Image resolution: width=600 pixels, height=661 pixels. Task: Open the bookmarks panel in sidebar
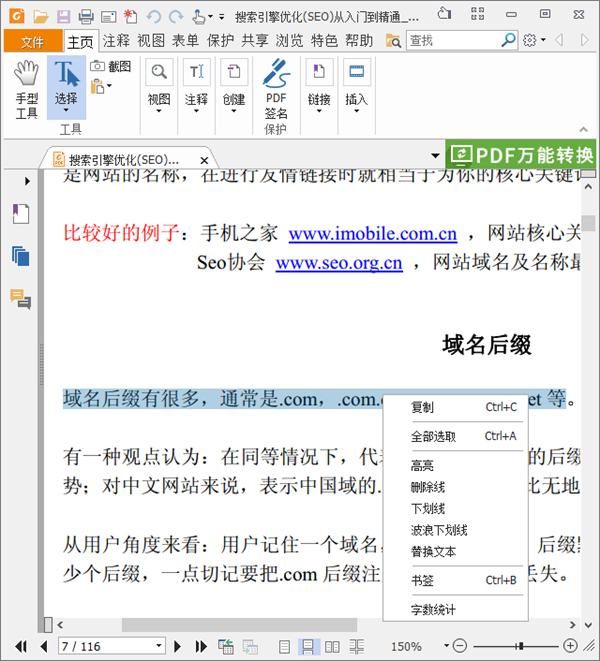point(21,214)
